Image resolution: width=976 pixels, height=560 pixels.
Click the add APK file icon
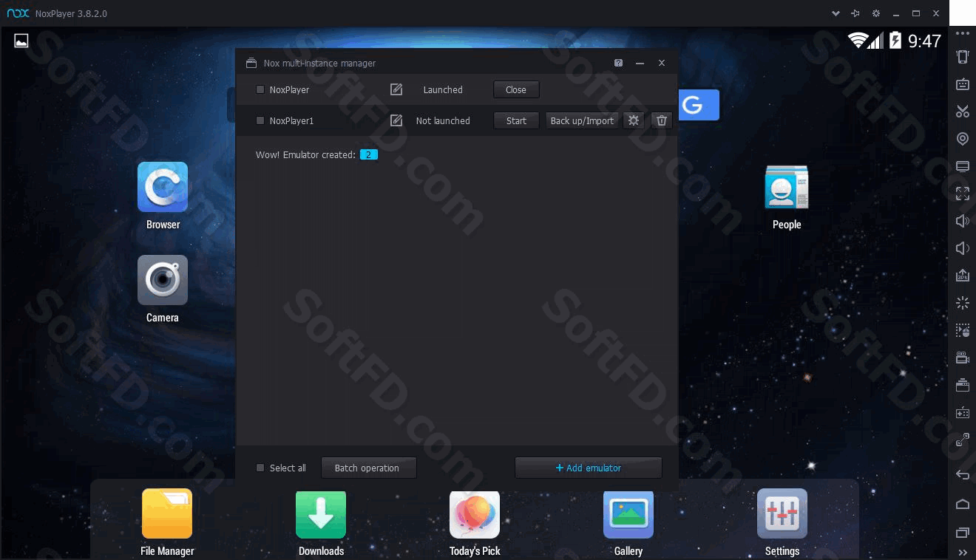click(962, 276)
